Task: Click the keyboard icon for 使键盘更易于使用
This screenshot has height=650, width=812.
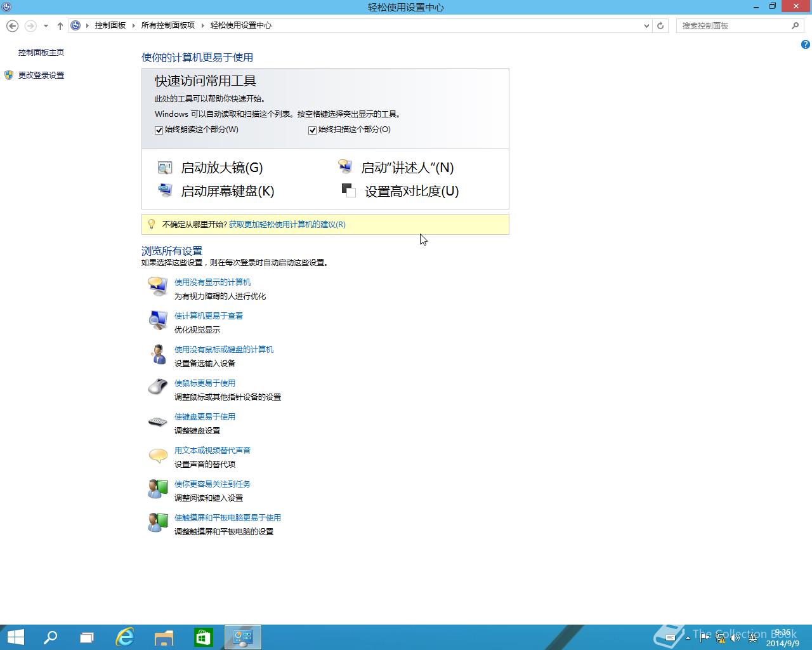Action: tap(157, 421)
